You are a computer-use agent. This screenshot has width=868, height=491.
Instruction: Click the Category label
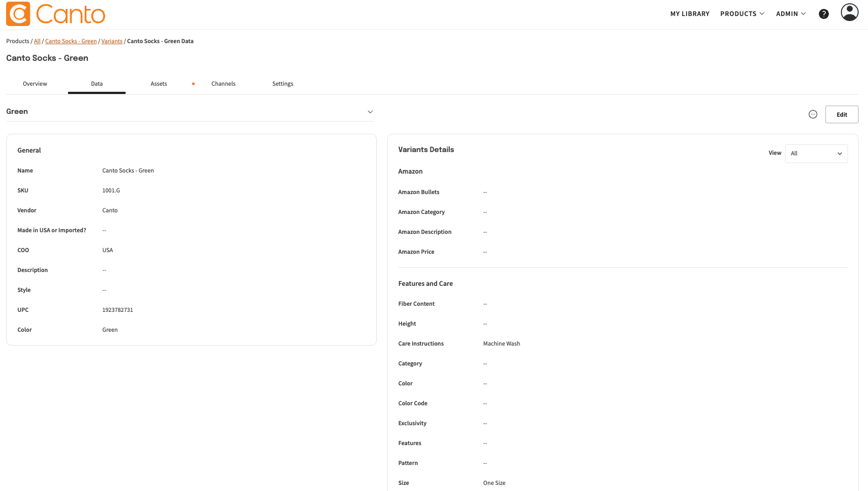[x=410, y=364]
